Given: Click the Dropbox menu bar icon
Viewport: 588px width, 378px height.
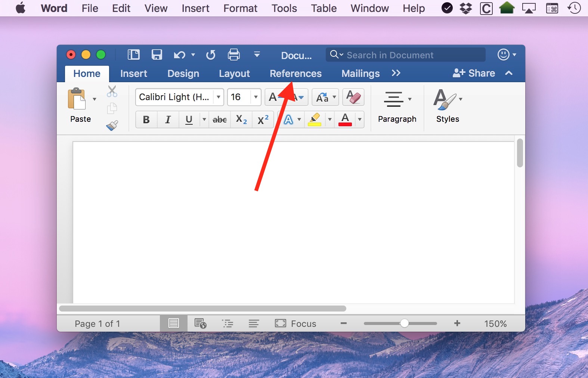Looking at the screenshot, I should (466, 8).
